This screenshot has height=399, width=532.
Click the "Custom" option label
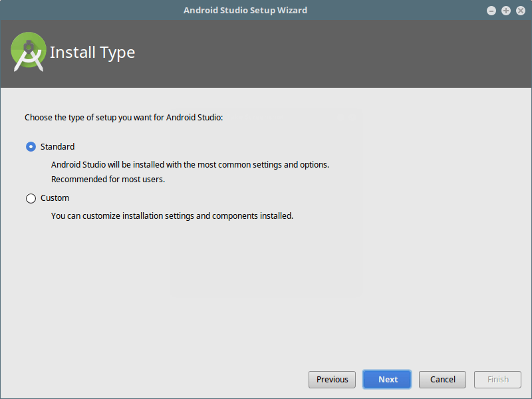click(55, 198)
